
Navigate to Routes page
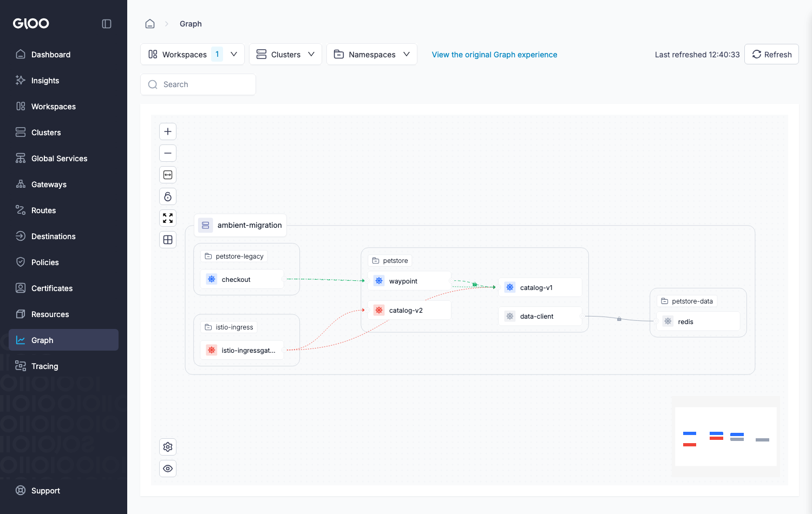pos(63,210)
